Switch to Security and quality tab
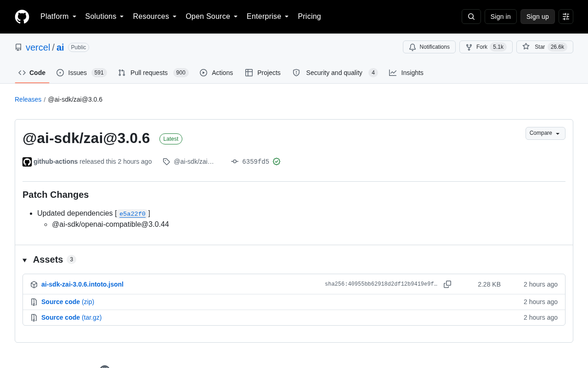 click(335, 73)
